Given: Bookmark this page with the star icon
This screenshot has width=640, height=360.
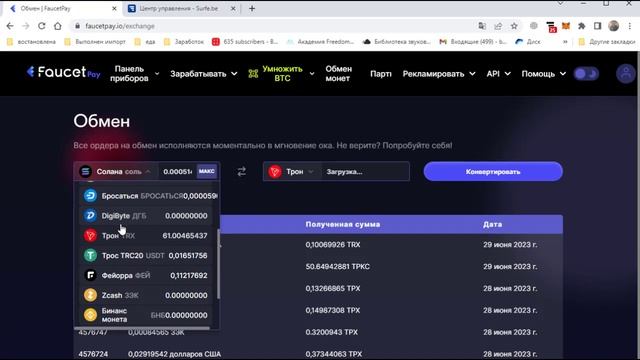Looking at the screenshot, I should 514,26.
